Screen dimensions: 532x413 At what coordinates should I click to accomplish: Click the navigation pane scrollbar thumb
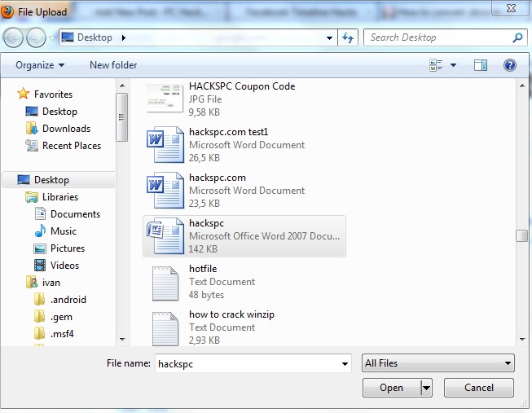(x=122, y=117)
